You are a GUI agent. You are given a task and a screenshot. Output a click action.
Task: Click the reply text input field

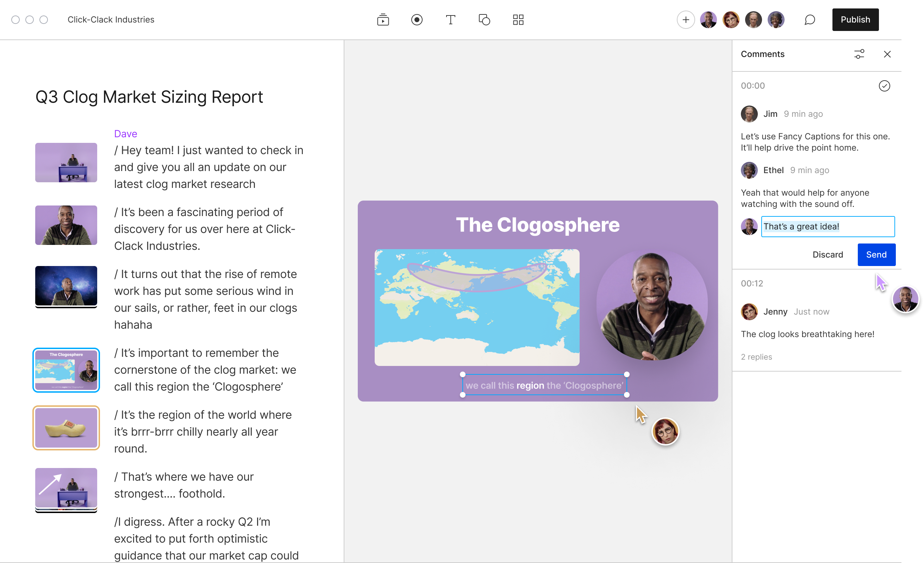pyautogui.click(x=828, y=226)
